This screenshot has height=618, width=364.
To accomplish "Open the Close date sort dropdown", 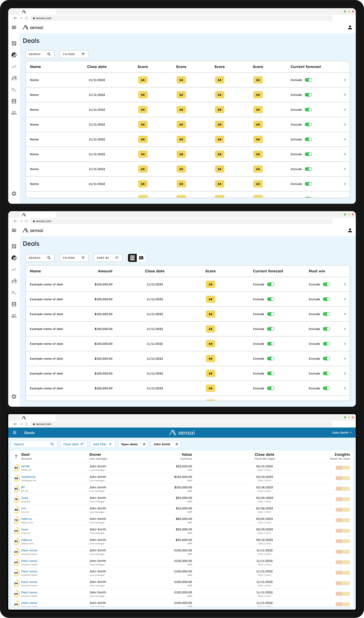I will 74,444.
